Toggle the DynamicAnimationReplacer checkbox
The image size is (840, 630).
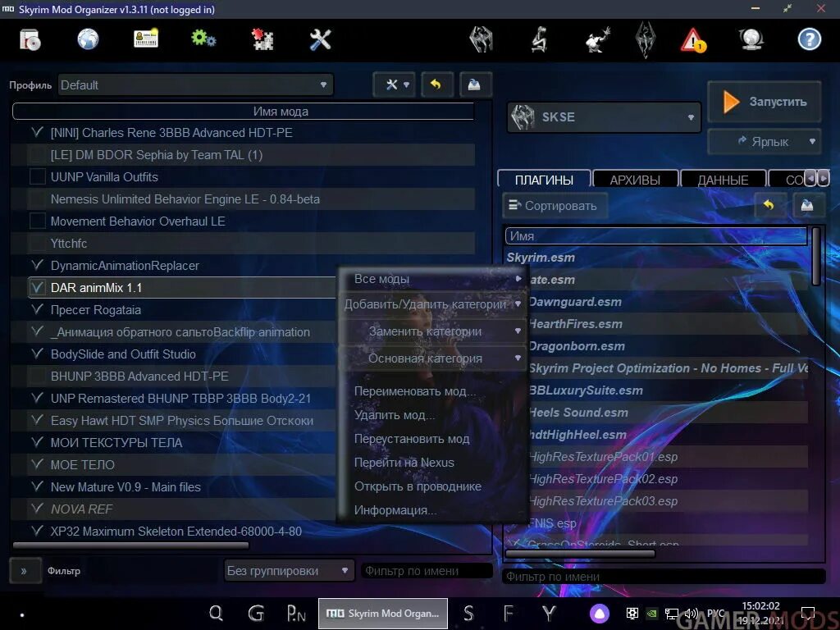tap(37, 265)
